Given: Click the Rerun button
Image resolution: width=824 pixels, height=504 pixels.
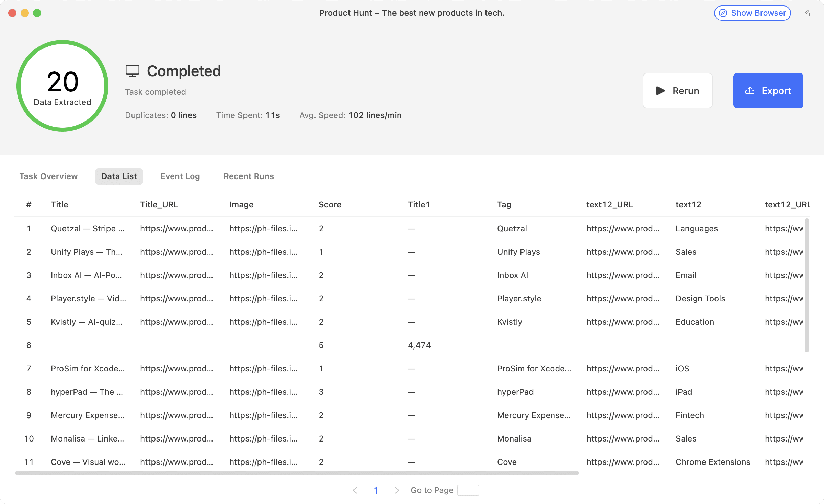Looking at the screenshot, I should (677, 91).
